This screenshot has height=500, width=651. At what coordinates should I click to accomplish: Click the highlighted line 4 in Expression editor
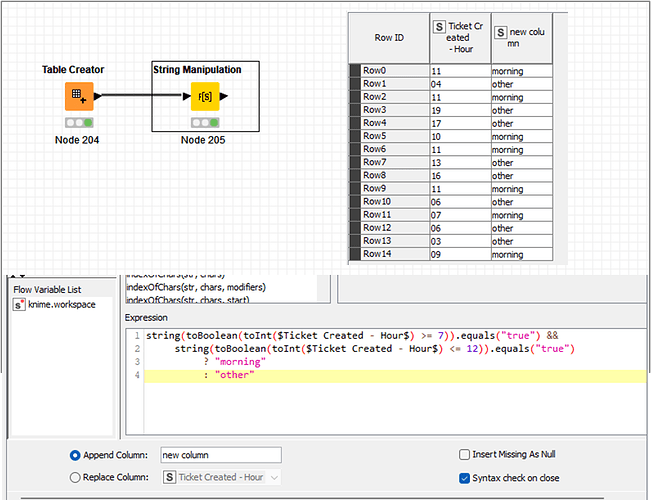point(395,375)
